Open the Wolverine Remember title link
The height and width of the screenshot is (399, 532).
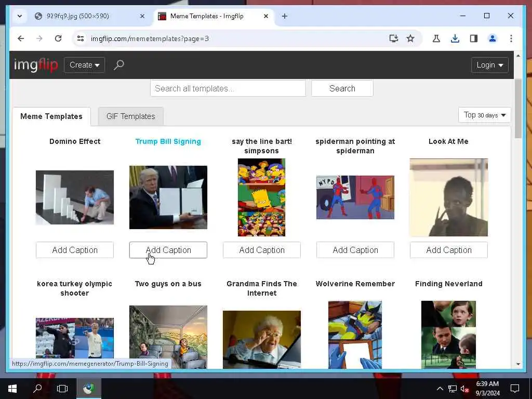[355, 284]
